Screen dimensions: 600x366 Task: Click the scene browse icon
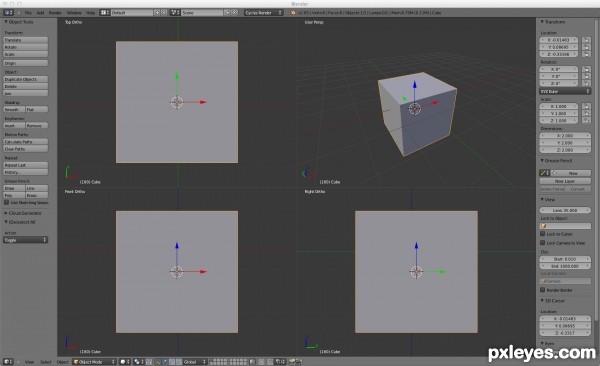click(x=175, y=13)
